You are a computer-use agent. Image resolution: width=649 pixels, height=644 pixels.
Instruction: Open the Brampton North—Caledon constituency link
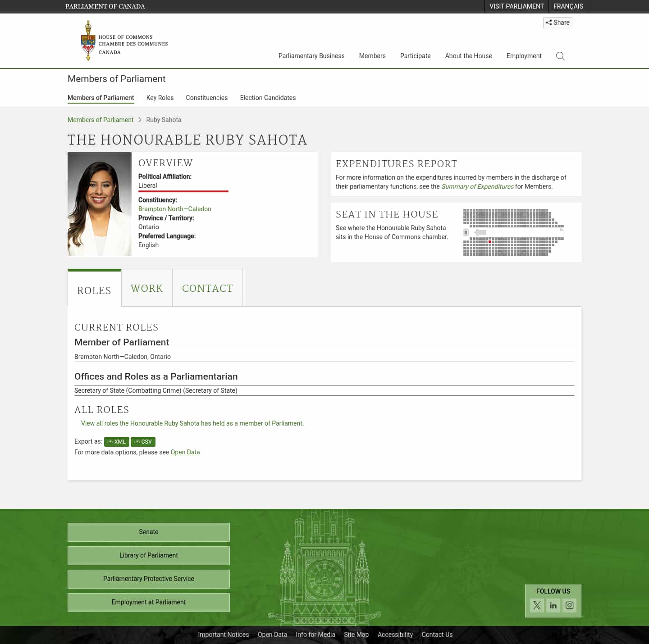coord(174,209)
